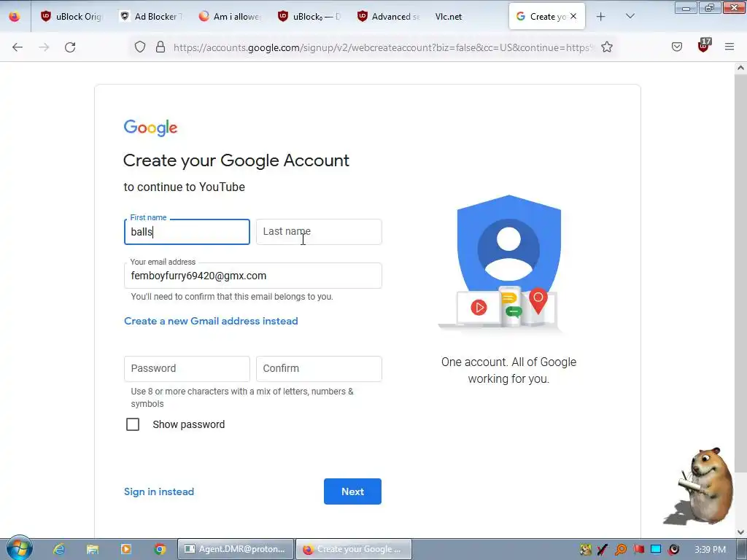The height and width of the screenshot is (560, 747).
Task: Click the 'to continue to YouTube' text
Action: tap(185, 187)
